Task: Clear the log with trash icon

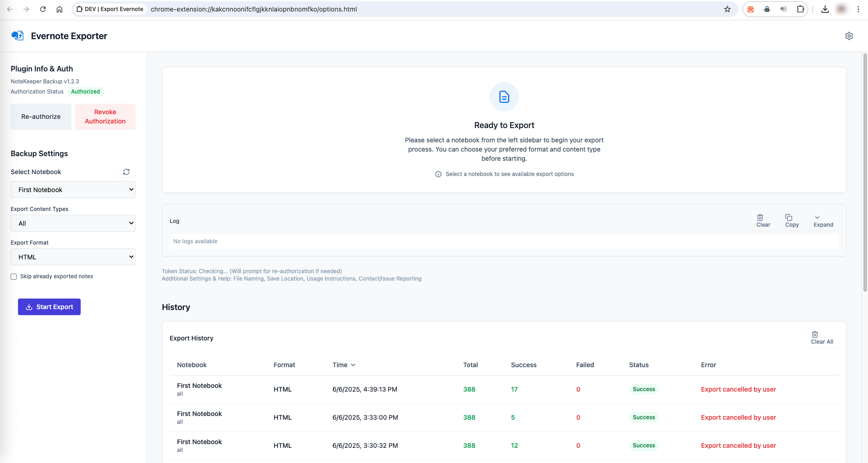Action: [x=763, y=220]
